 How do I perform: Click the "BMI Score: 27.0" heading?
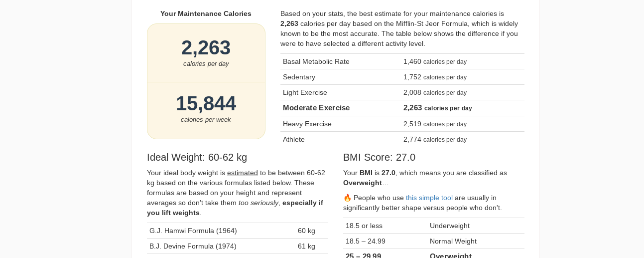379,157
